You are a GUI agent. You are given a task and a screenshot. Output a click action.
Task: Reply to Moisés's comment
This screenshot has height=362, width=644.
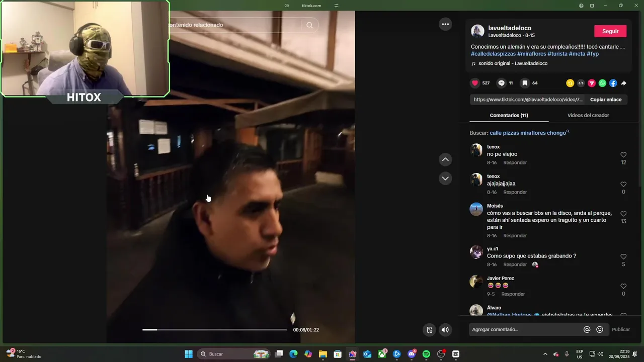pyautogui.click(x=515, y=236)
